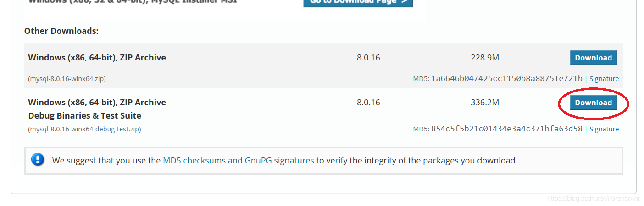Click the blue exclamation info icon
The image size is (644, 206).
38,160
